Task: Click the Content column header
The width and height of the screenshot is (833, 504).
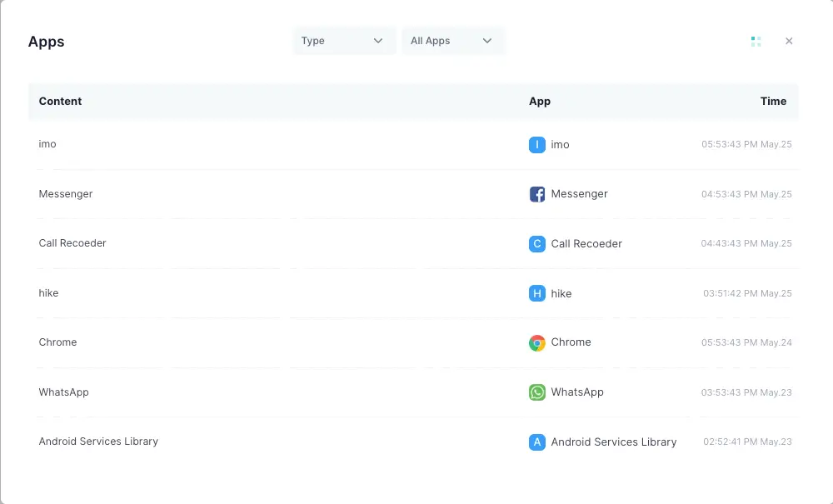Action: tap(60, 101)
